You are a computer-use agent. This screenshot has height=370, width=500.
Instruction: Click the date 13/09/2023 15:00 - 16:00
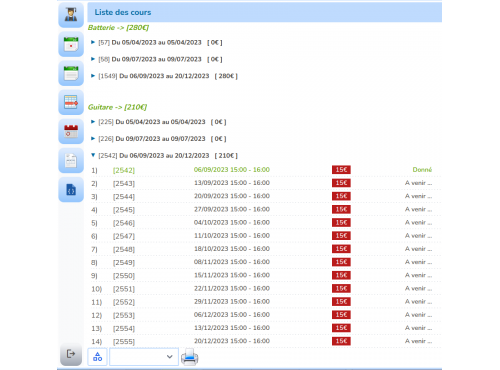(x=232, y=183)
